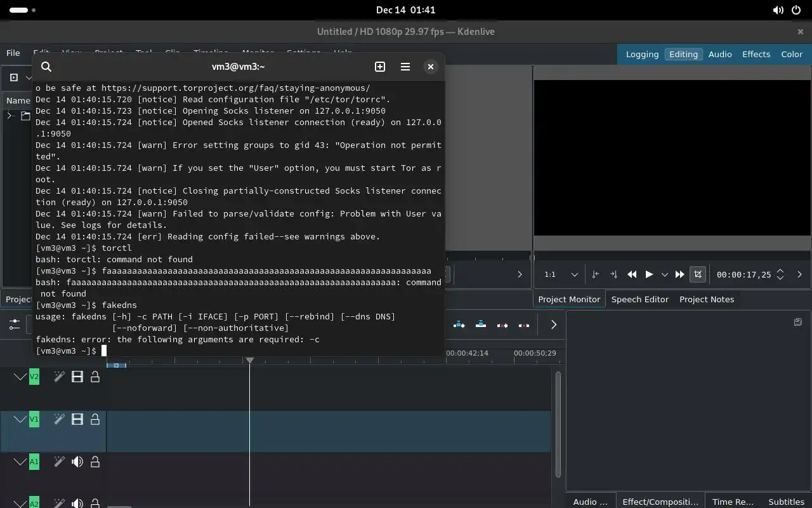This screenshot has height=508, width=812.
Task: Open the terminal hamburger menu
Action: (x=405, y=67)
